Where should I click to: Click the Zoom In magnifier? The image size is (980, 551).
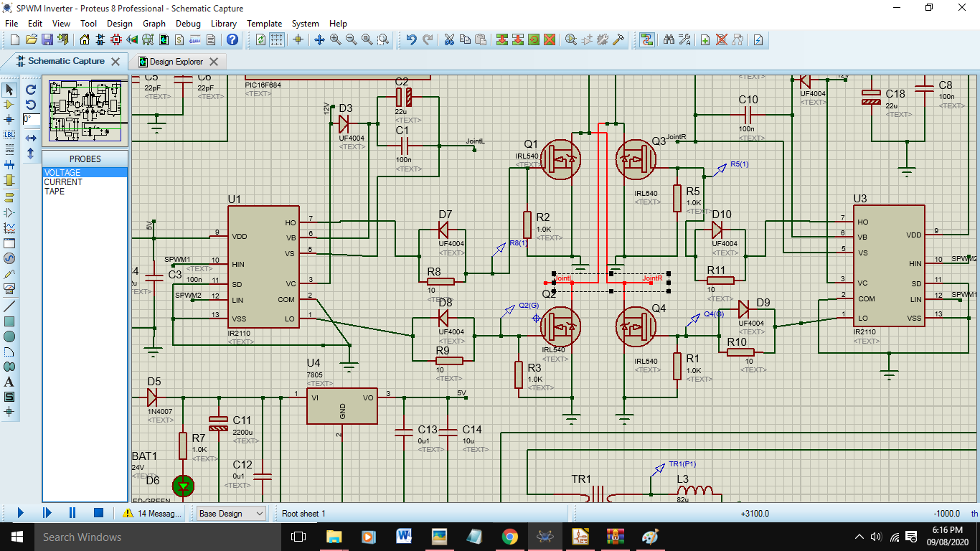[336, 39]
